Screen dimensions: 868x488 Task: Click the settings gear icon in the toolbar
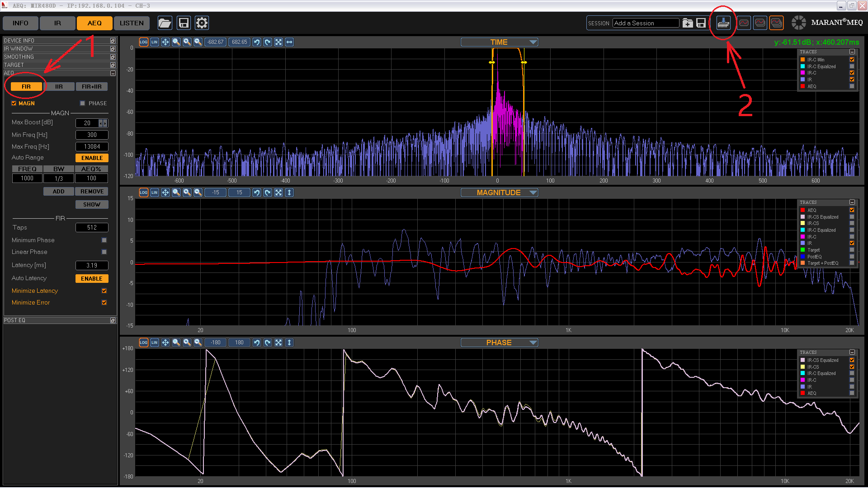(202, 23)
